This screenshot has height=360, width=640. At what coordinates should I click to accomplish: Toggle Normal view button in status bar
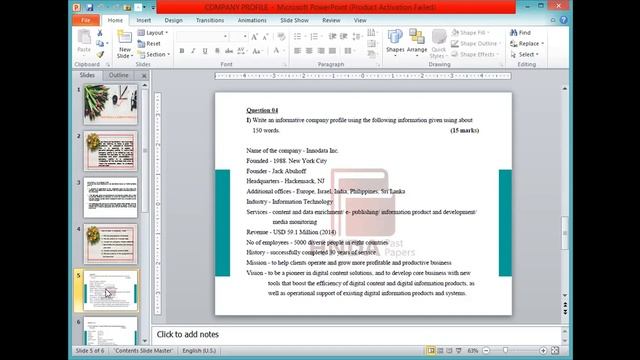pos(431,351)
